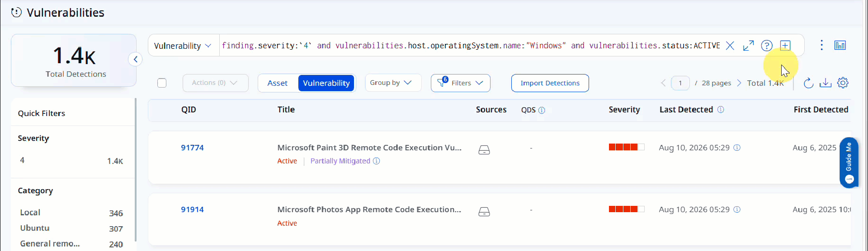Sort by the Severity column header
The width and height of the screenshot is (868, 251).
tap(624, 110)
